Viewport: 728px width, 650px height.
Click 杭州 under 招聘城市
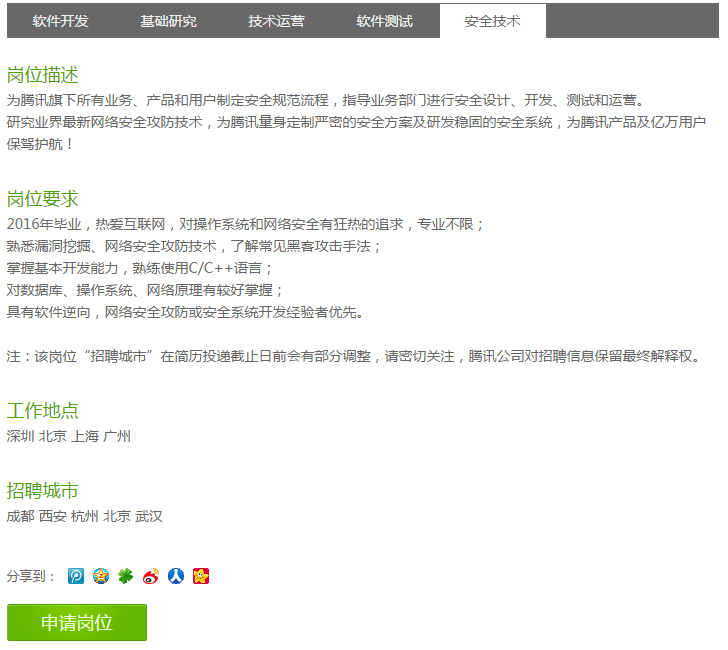pyautogui.click(x=85, y=517)
